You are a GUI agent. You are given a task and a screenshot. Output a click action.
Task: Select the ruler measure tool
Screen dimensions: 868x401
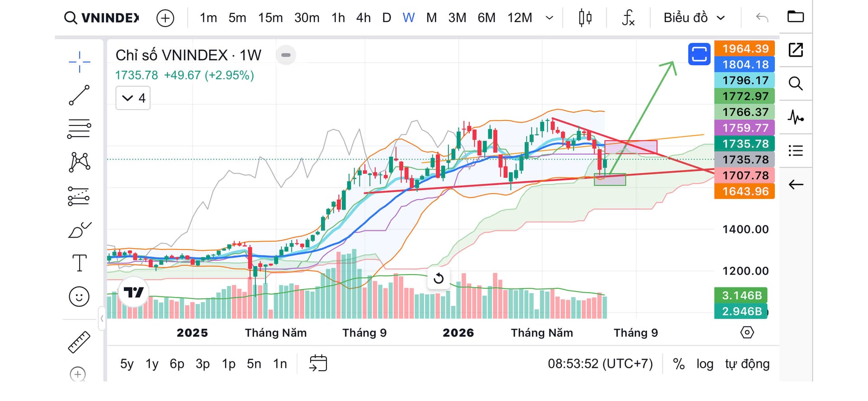pyautogui.click(x=79, y=342)
